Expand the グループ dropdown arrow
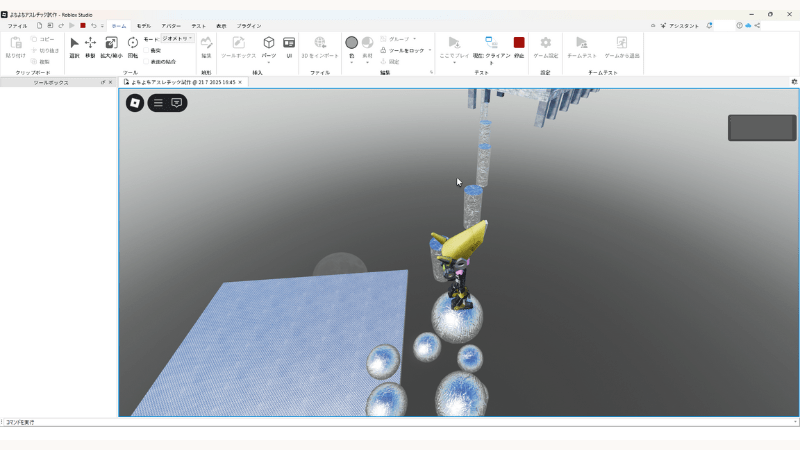This screenshot has height=450, width=800. (x=414, y=39)
